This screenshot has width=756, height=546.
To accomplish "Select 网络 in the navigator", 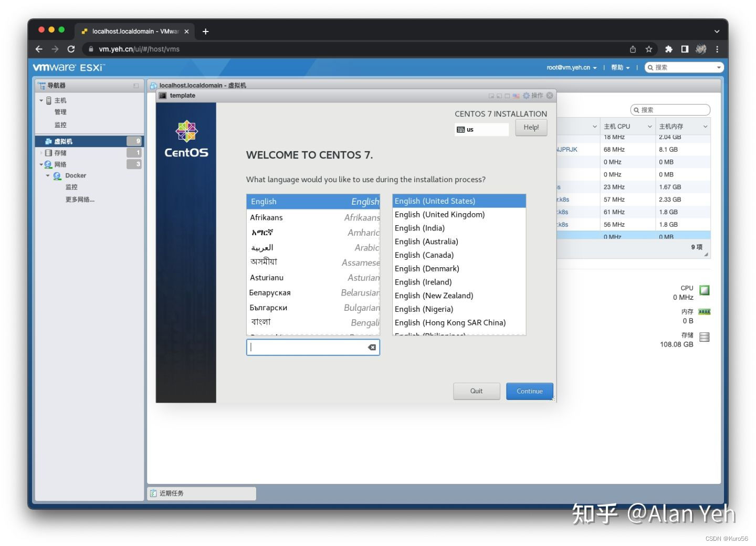I will 60,164.
